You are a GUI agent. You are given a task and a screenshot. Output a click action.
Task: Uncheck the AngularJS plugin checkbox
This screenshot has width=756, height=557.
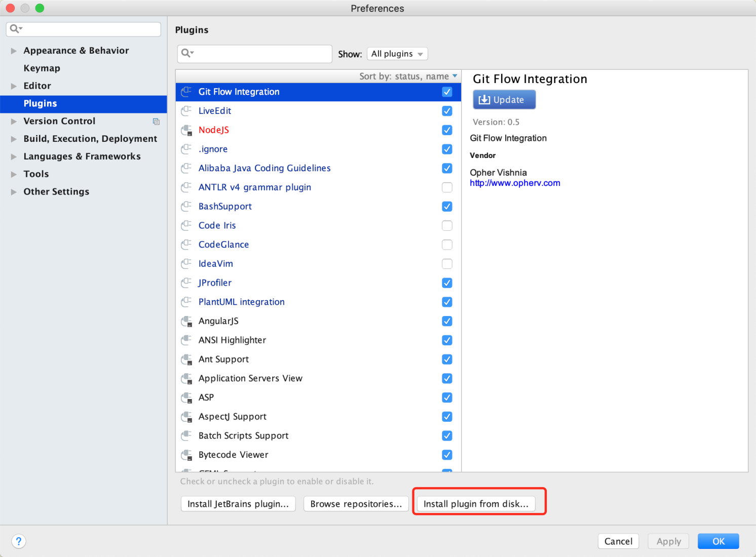pyautogui.click(x=447, y=321)
